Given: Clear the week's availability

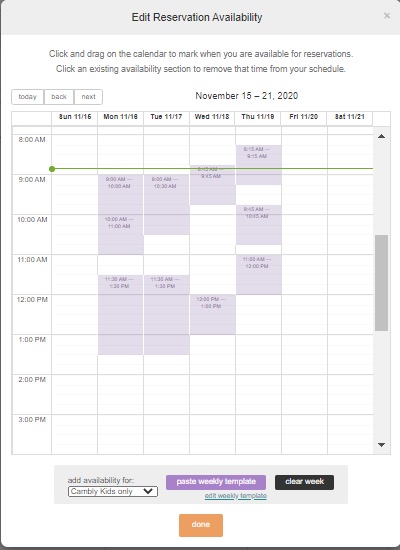Looking at the screenshot, I should [304, 482].
